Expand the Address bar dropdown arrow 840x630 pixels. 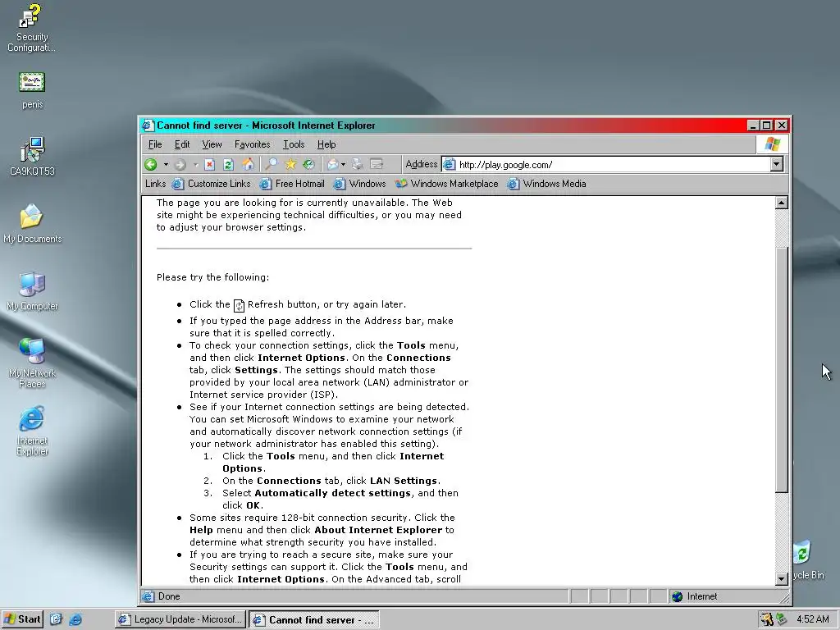click(x=777, y=164)
